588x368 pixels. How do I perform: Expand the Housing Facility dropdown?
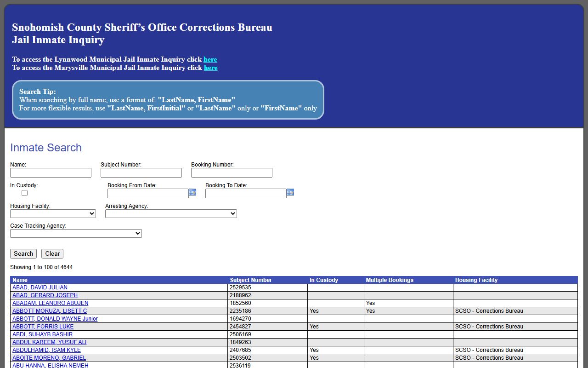[53, 214]
